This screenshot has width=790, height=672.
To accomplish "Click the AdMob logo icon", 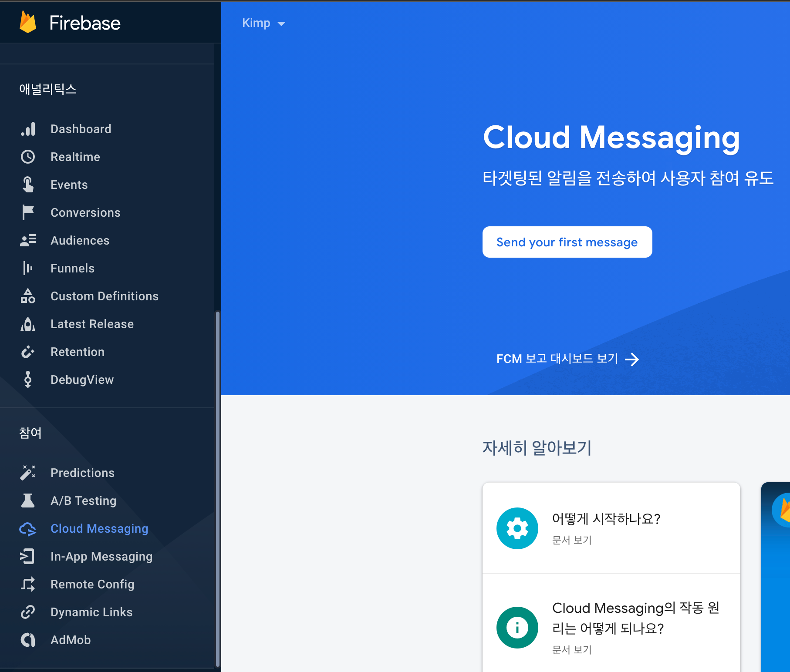I will [x=28, y=640].
